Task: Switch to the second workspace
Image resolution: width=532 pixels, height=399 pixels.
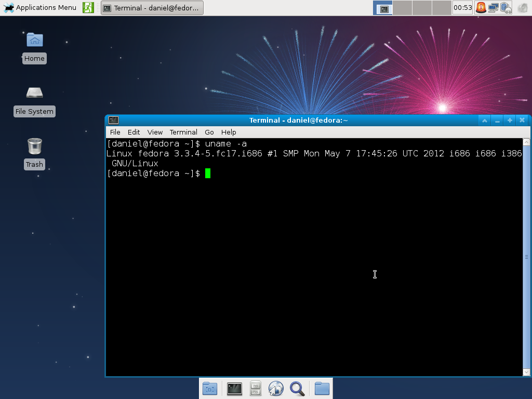Action: (402, 7)
